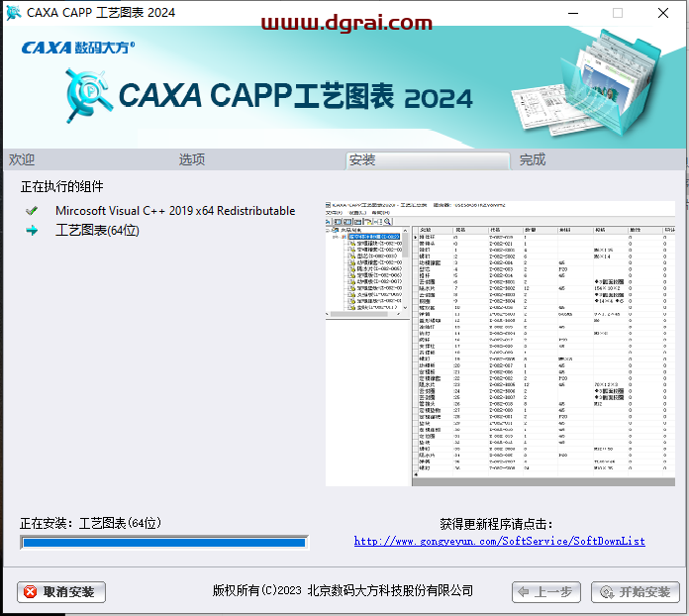689x616 pixels.
Task: Click the '工艺图表(64位)' component text
Action: tap(97, 231)
